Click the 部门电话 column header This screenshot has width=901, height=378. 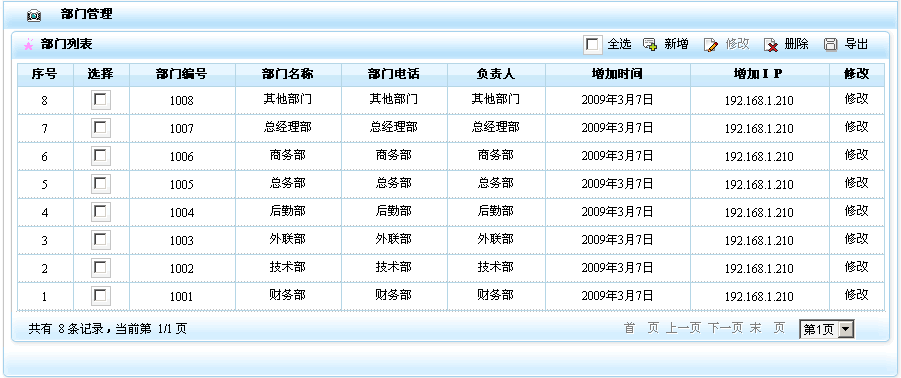click(394, 74)
